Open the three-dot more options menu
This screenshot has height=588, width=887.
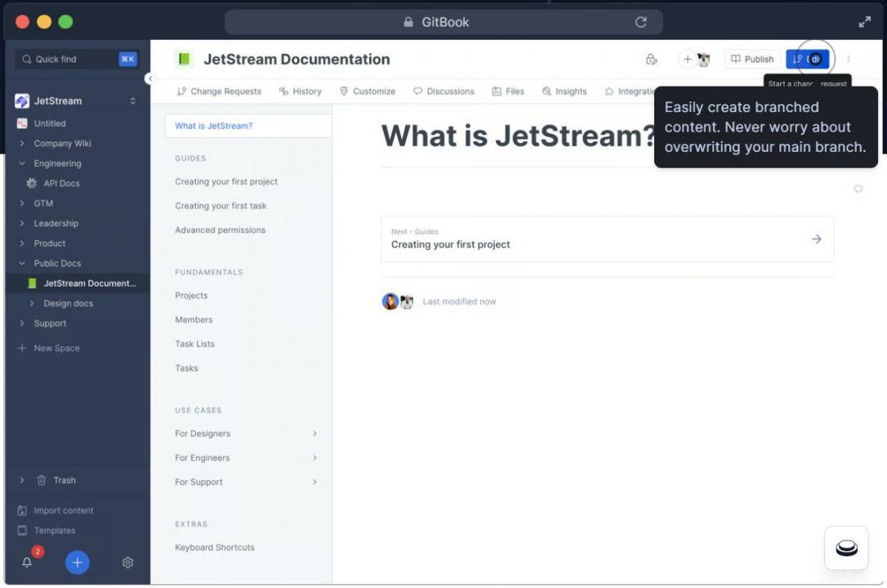(x=848, y=59)
